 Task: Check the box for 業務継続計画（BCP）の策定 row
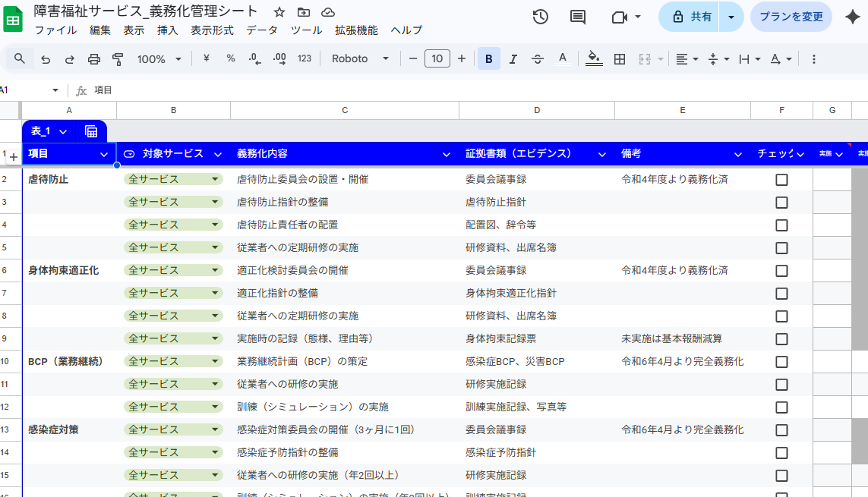[781, 362]
